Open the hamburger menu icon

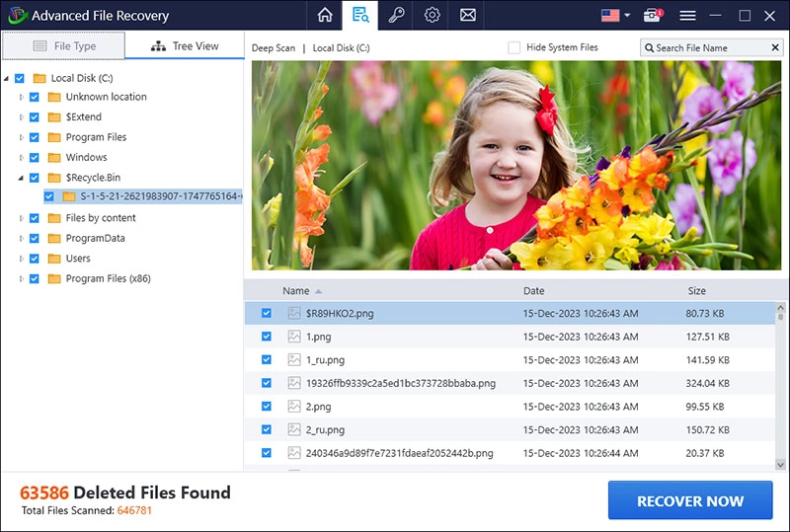[x=687, y=16]
